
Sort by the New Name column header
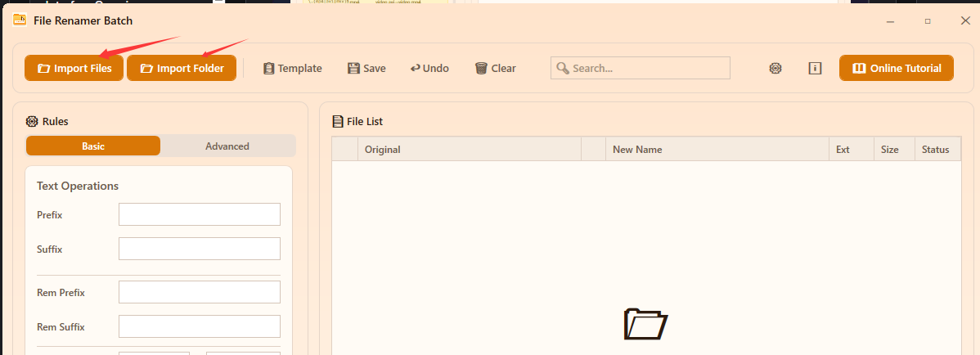pyautogui.click(x=718, y=150)
